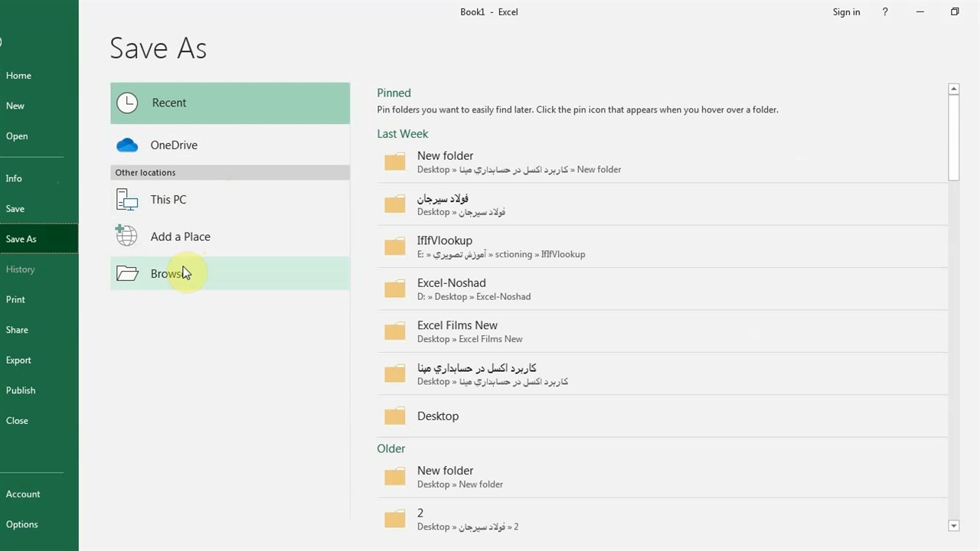Viewport: 980px width, 551px height.
Task: Click the folder icon beside Excel Films New
Action: [395, 331]
